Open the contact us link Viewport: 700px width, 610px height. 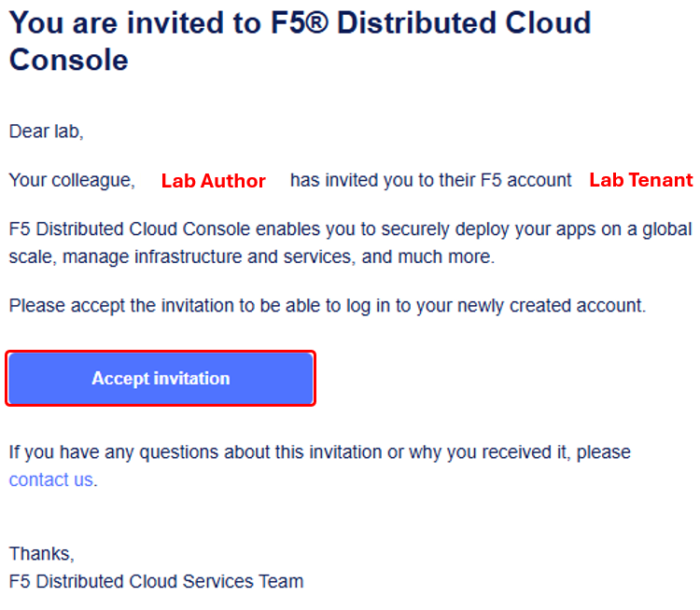51,479
